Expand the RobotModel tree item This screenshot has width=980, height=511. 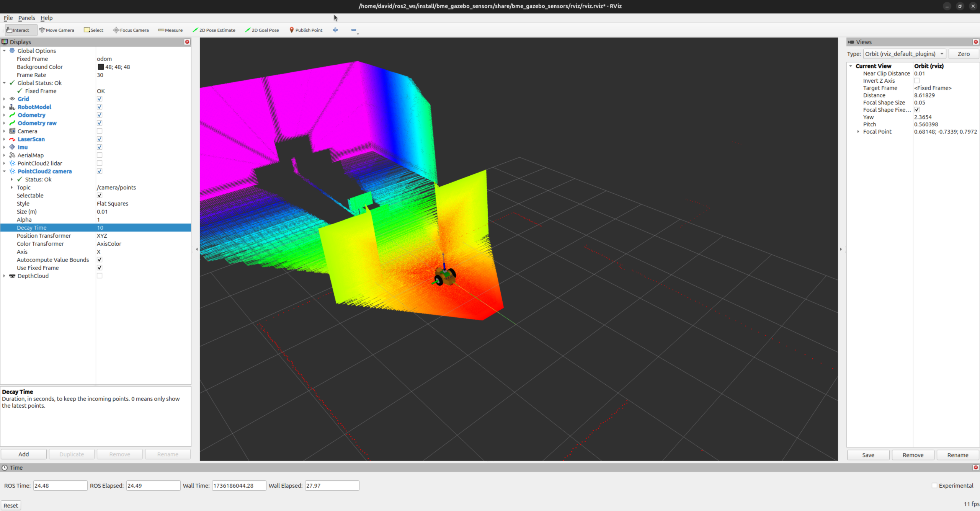tap(4, 107)
